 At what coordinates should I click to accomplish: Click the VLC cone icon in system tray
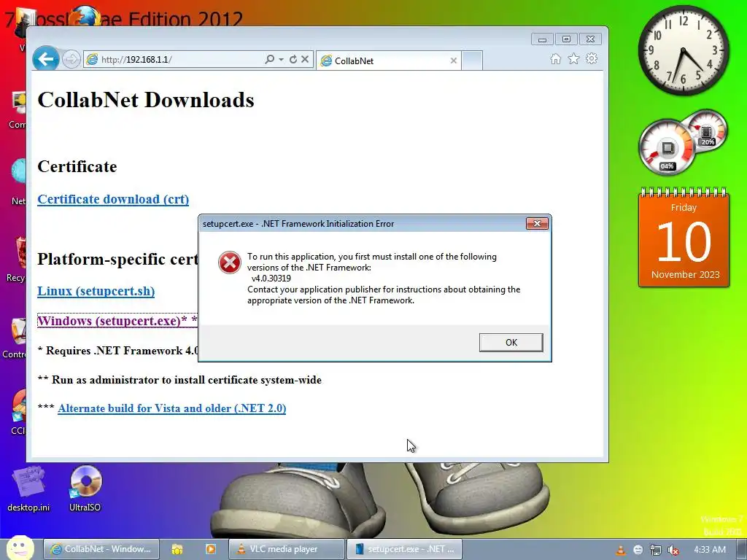[x=620, y=550]
